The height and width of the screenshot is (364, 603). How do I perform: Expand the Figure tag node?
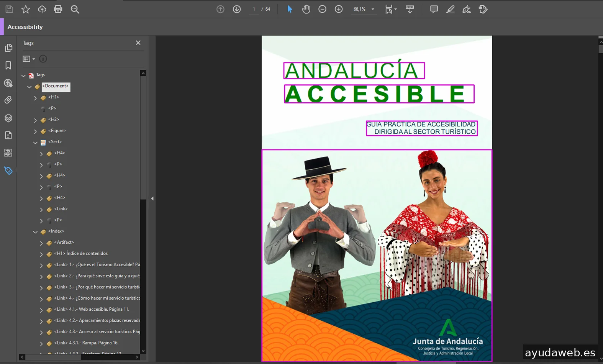(35, 131)
